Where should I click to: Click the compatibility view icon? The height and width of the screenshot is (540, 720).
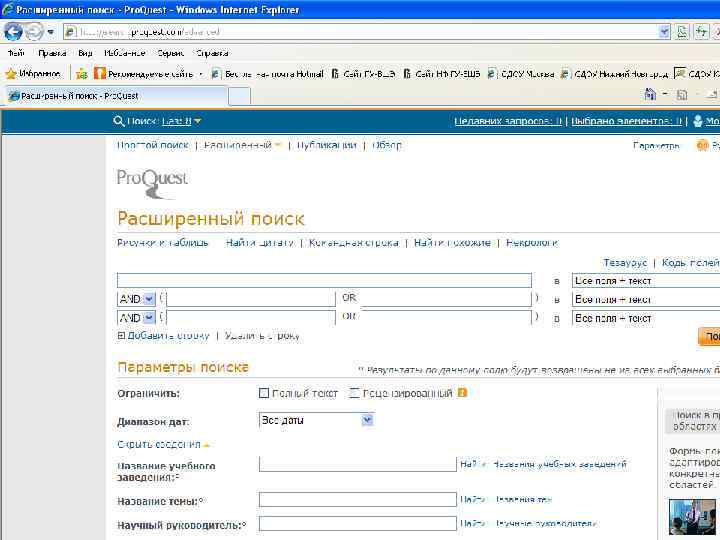[x=683, y=32]
